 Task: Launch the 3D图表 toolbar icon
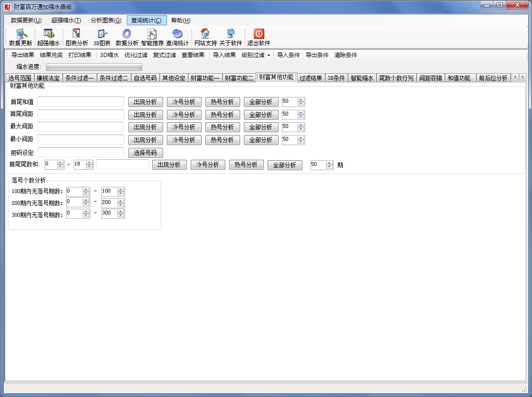pyautogui.click(x=102, y=34)
